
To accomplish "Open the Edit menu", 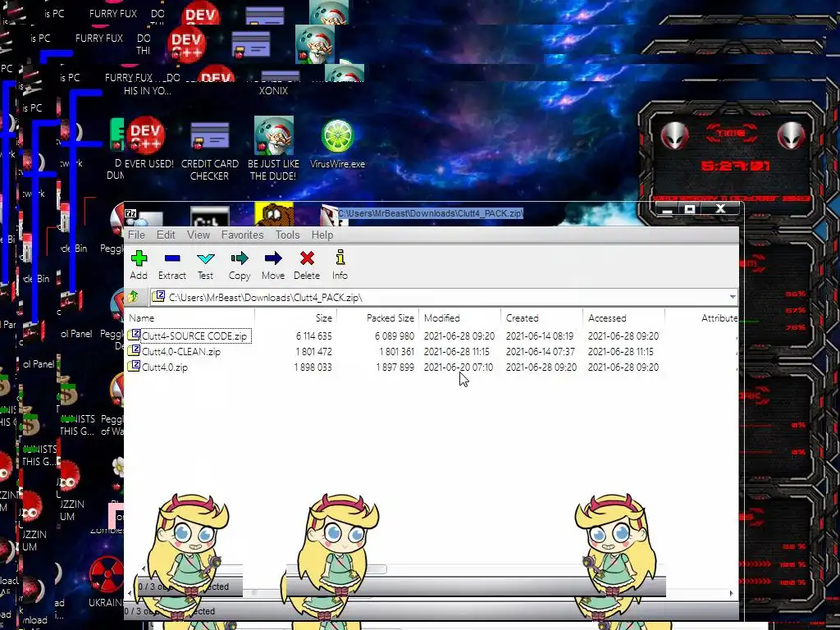I will coord(166,235).
